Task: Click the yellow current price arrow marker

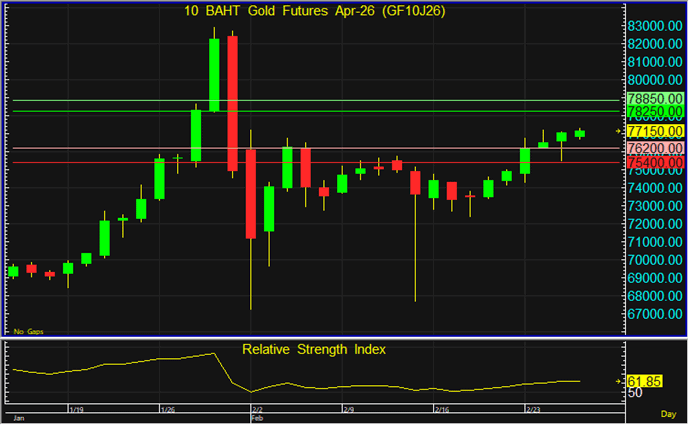Action: pyautogui.click(x=619, y=130)
